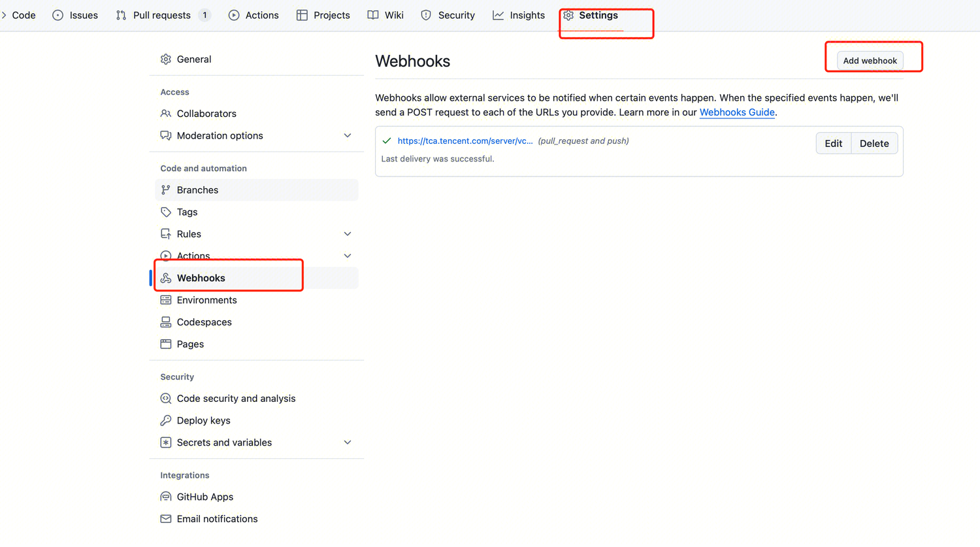Go to Pages settings
Image resolution: width=980 pixels, height=547 pixels.
click(x=257, y=344)
